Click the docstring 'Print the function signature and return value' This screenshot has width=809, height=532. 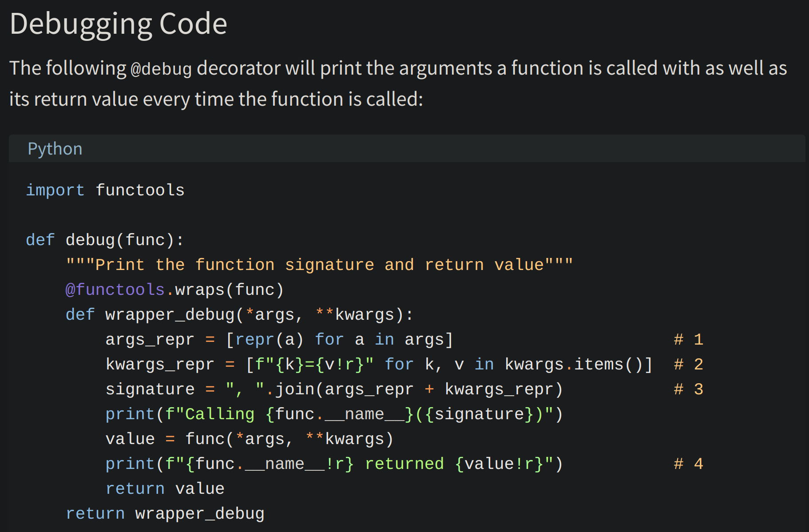[x=320, y=265]
